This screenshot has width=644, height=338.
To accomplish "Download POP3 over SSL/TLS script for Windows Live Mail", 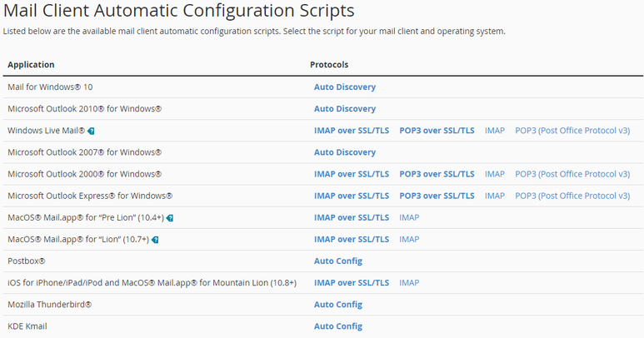I will (x=437, y=131).
